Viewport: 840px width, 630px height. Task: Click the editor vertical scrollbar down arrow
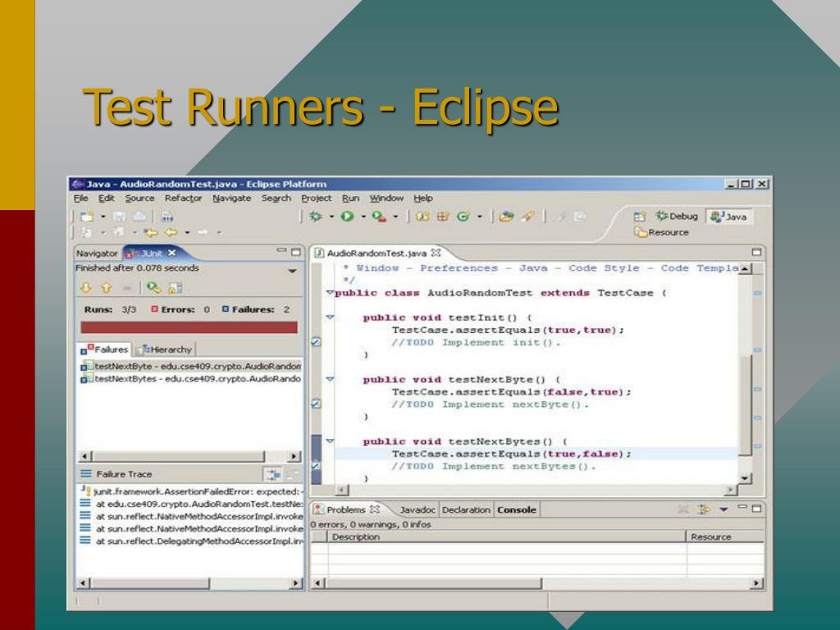point(745,478)
